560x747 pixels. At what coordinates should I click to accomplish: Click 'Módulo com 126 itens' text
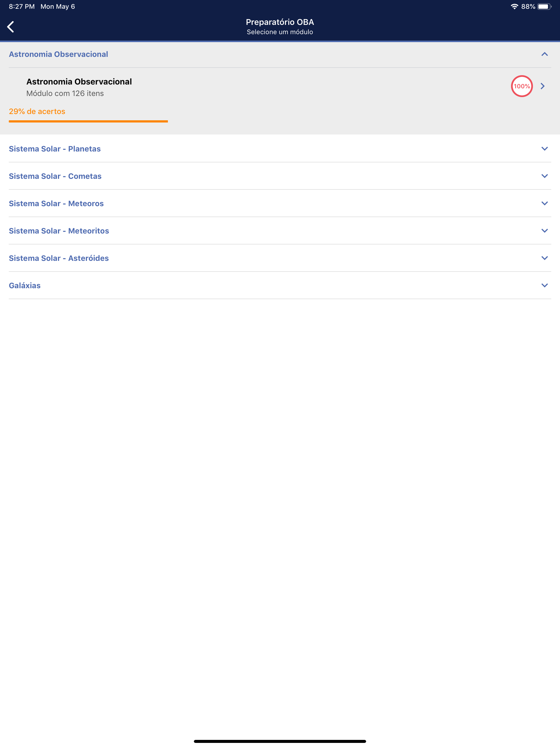(x=65, y=93)
